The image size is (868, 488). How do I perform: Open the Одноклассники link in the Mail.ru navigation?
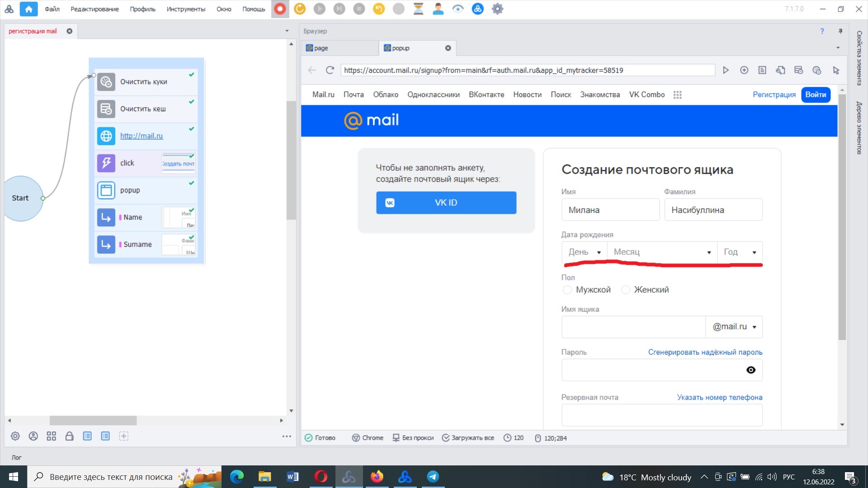point(434,95)
